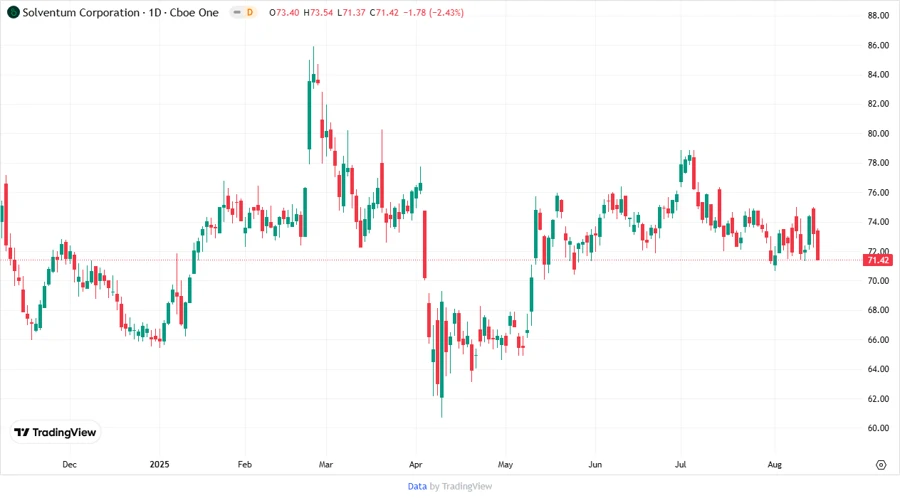The height and width of the screenshot is (498, 900).
Task: Open the chart settings gear icon
Action: [x=881, y=465]
